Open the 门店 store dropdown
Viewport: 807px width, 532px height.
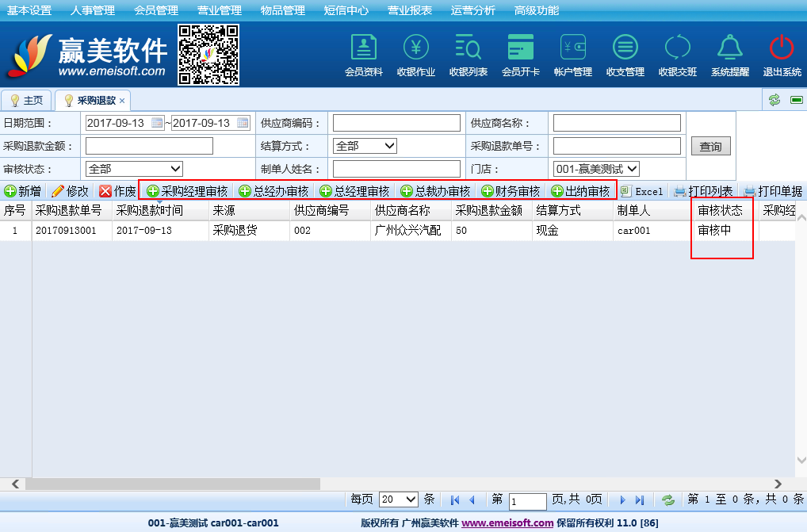point(596,169)
